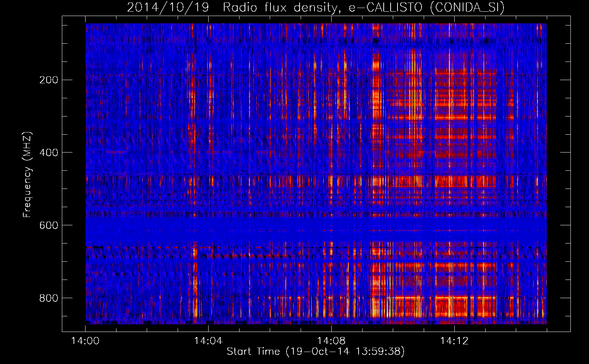Screen dimensions: 589x364
Task: Click the Start Time axis caption
Action: coord(316,352)
